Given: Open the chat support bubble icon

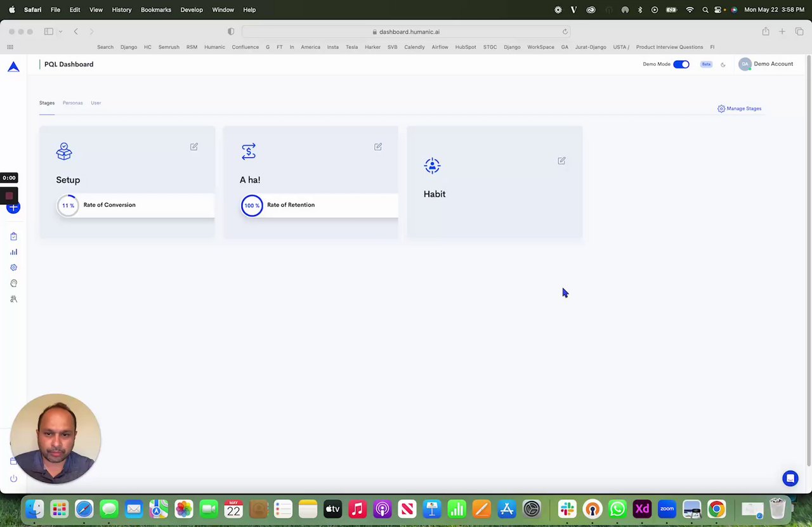Looking at the screenshot, I should 790,478.
